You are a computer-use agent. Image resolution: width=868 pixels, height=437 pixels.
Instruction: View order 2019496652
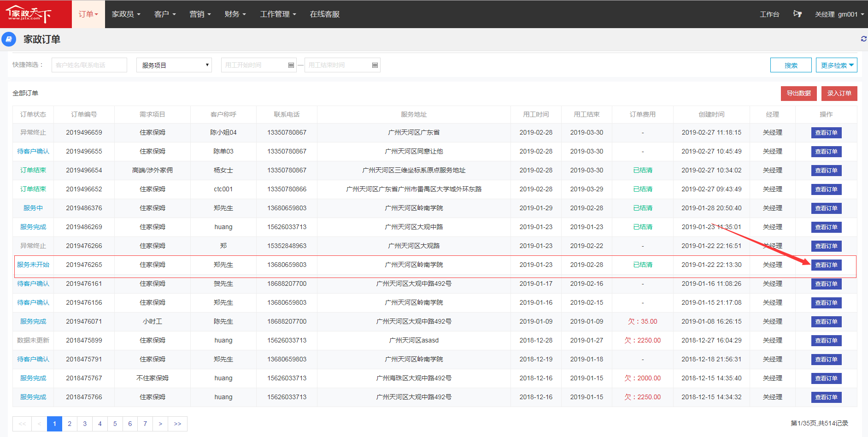pos(826,189)
